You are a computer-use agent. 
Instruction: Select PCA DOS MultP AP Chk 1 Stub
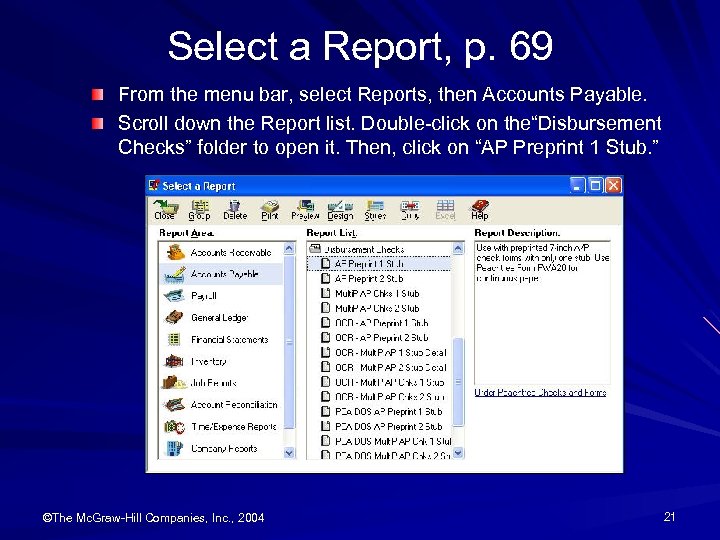click(386, 441)
